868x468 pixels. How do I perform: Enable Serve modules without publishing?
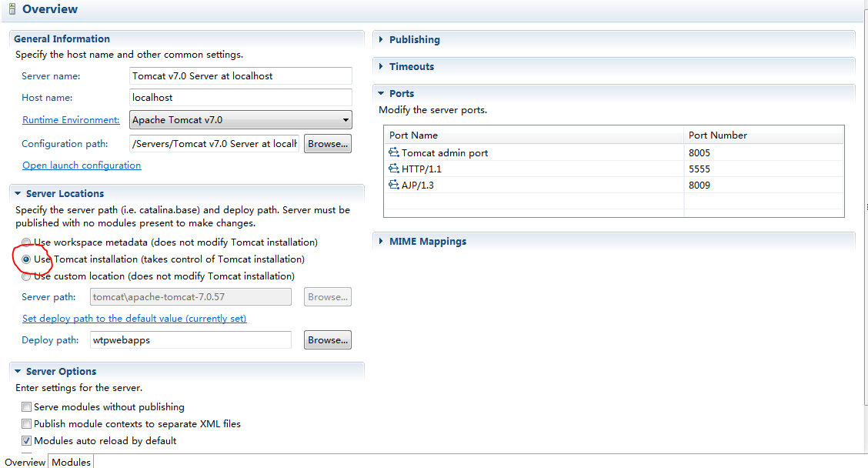click(26, 407)
